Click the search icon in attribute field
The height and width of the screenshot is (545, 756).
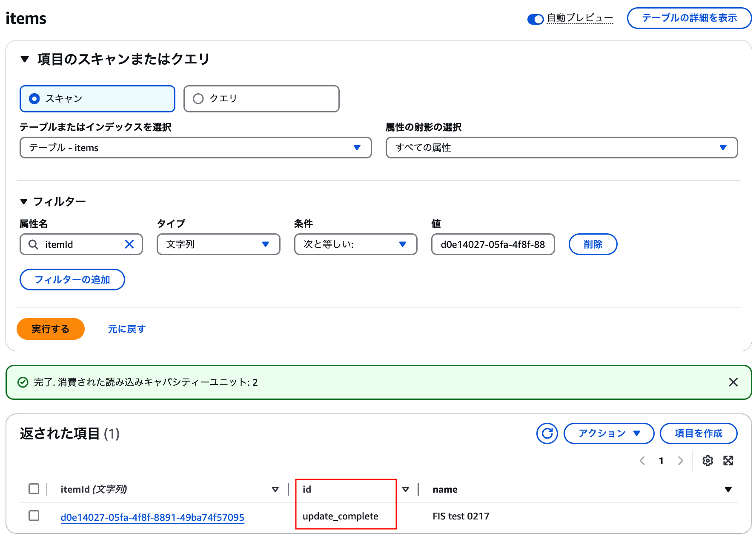point(33,244)
